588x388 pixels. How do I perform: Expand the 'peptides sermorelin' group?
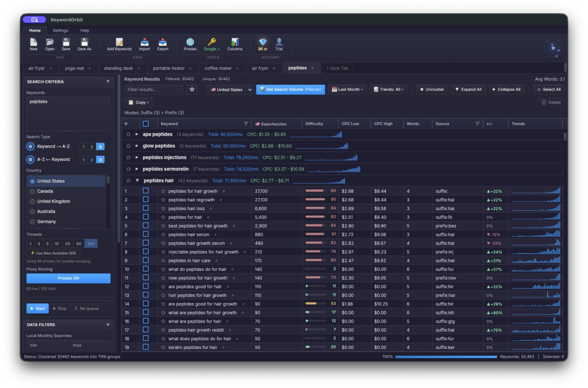tap(137, 169)
